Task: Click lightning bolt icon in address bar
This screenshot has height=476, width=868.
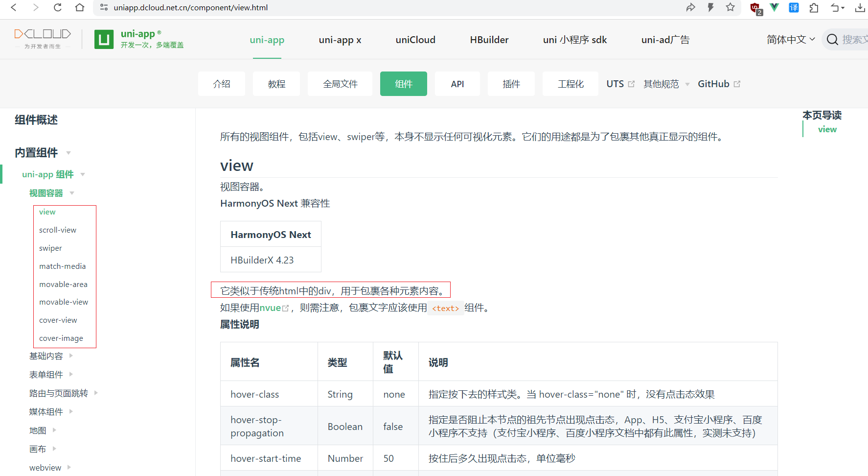Action: (x=710, y=7)
